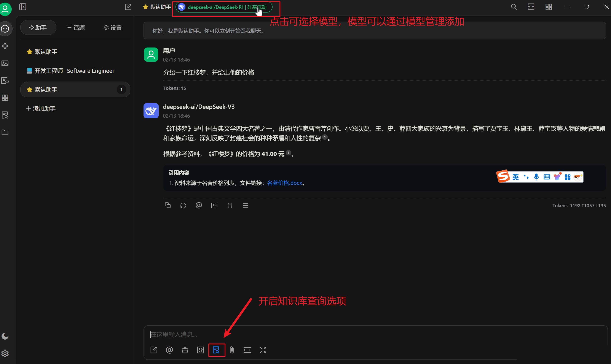Click citation marker after 41.00 元
The height and width of the screenshot is (364, 611).
coord(289,153)
